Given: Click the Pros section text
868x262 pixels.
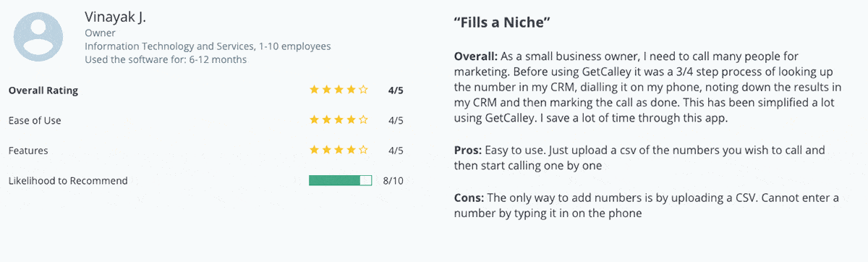Looking at the screenshot, I should (x=639, y=158).
